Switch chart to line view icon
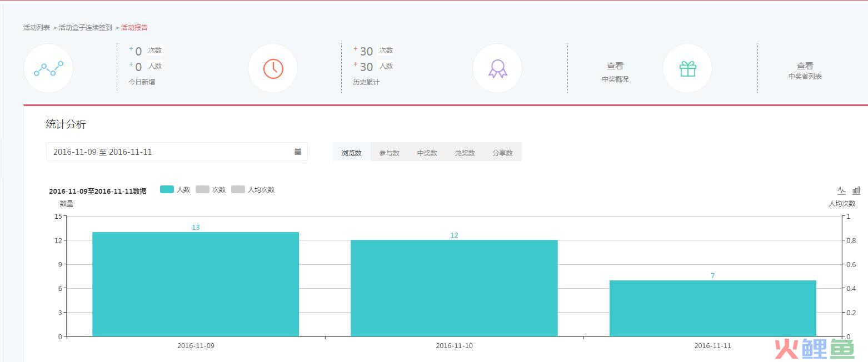Image resolution: width=868 pixels, height=362 pixels. coord(841,190)
